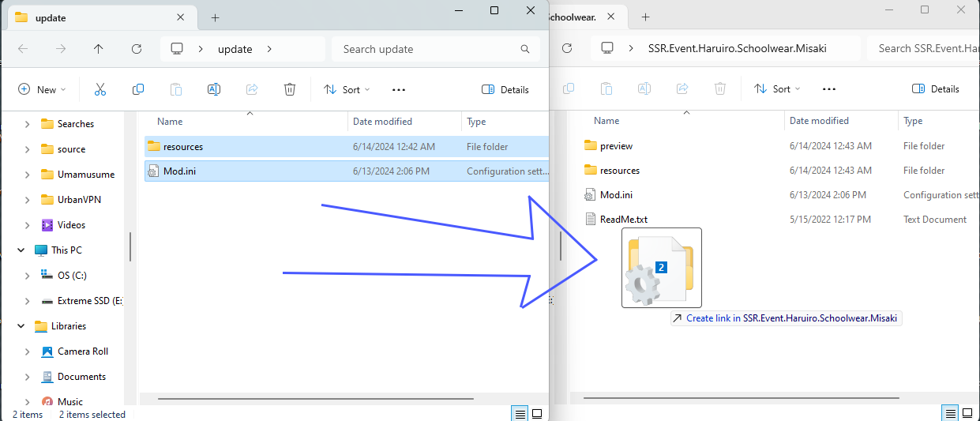Click Share icon in update window toolbar
Screen dimensions: 980x421
pyautogui.click(x=252, y=89)
